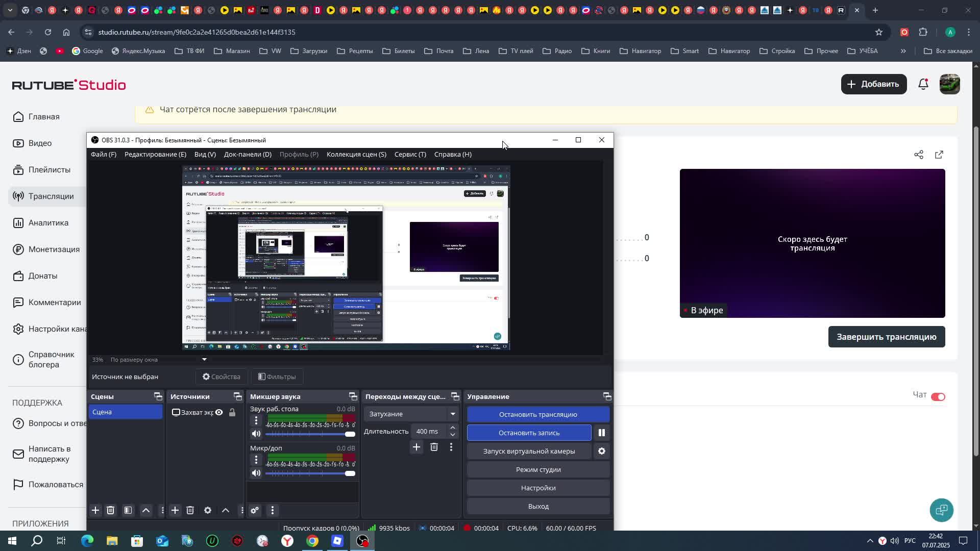Screen dimensions: 980x551
Task: Undock the Controls panel
Action: coord(607,396)
